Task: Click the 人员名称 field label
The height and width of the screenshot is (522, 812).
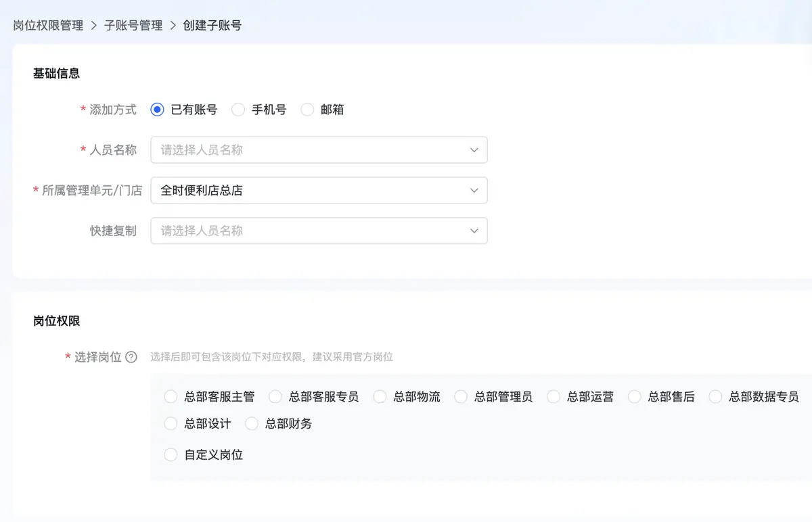Action: [113, 150]
